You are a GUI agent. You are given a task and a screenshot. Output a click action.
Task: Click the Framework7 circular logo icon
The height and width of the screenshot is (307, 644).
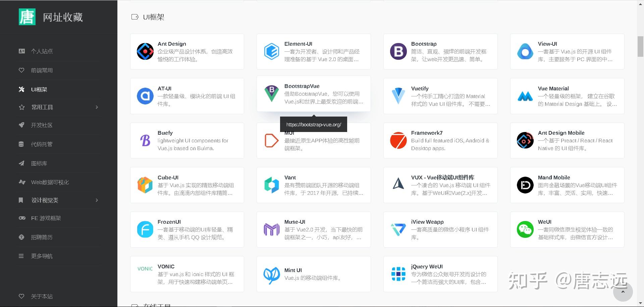tap(398, 140)
